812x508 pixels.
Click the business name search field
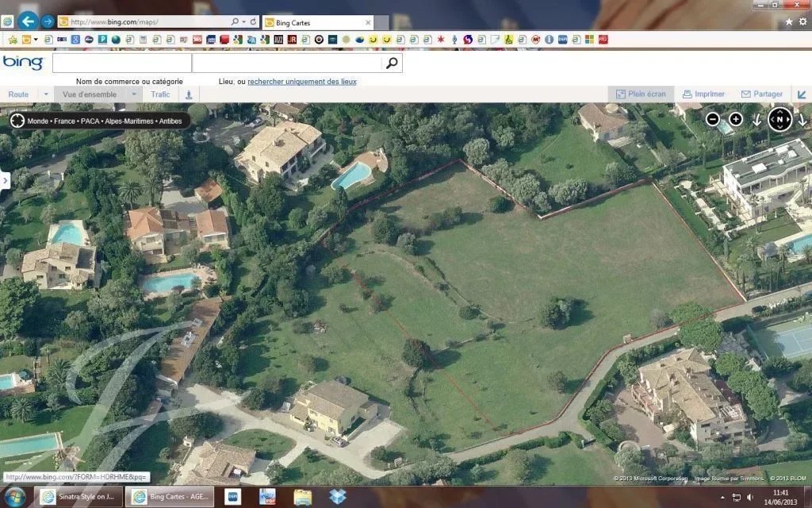tap(121, 63)
